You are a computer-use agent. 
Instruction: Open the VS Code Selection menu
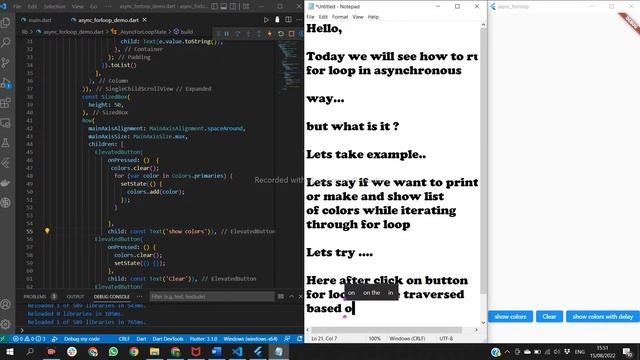(54, 7)
